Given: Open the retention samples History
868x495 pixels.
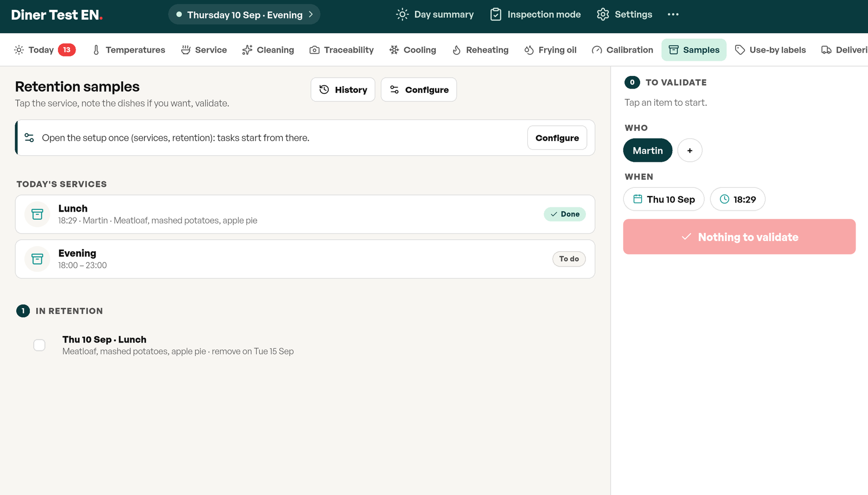Looking at the screenshot, I should click(x=343, y=90).
